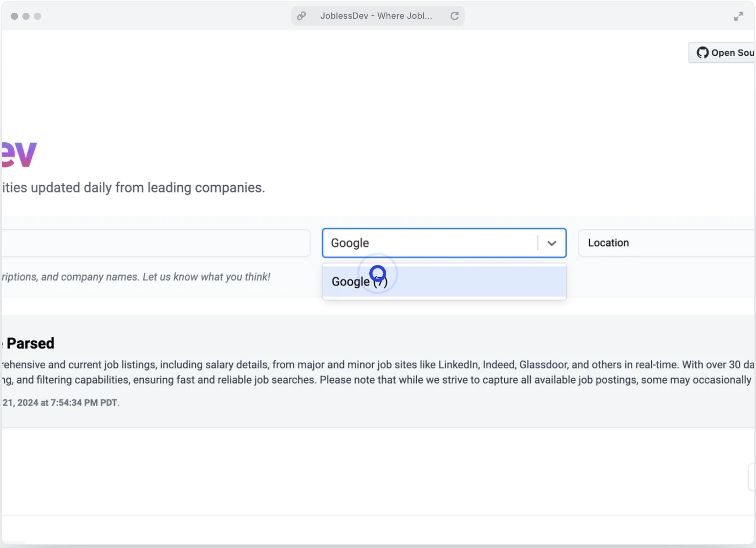756x548 pixels.
Task: Select the Google (7) dropdown option
Action: click(x=444, y=281)
